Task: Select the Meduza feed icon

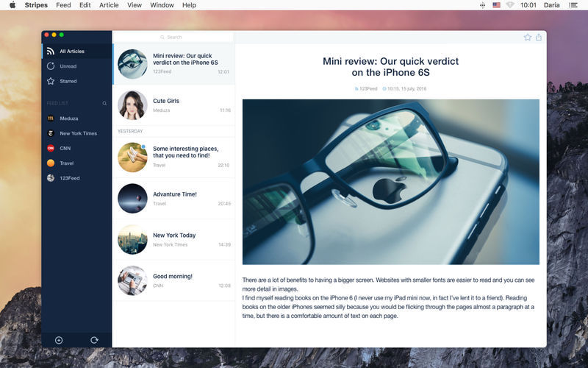Action: tap(51, 118)
